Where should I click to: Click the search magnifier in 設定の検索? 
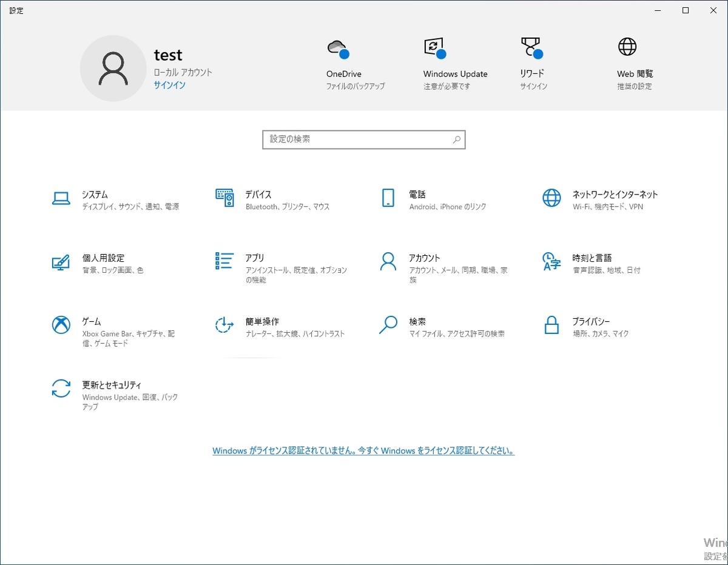coord(457,139)
